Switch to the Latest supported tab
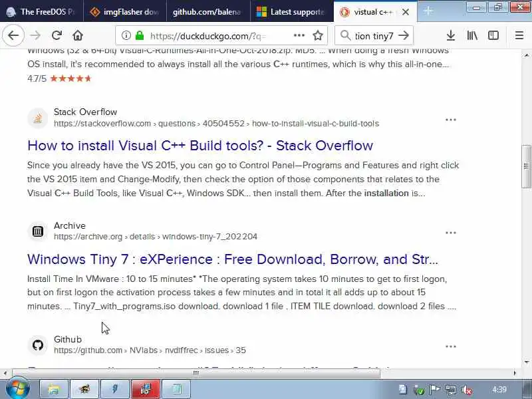 [x=292, y=11]
